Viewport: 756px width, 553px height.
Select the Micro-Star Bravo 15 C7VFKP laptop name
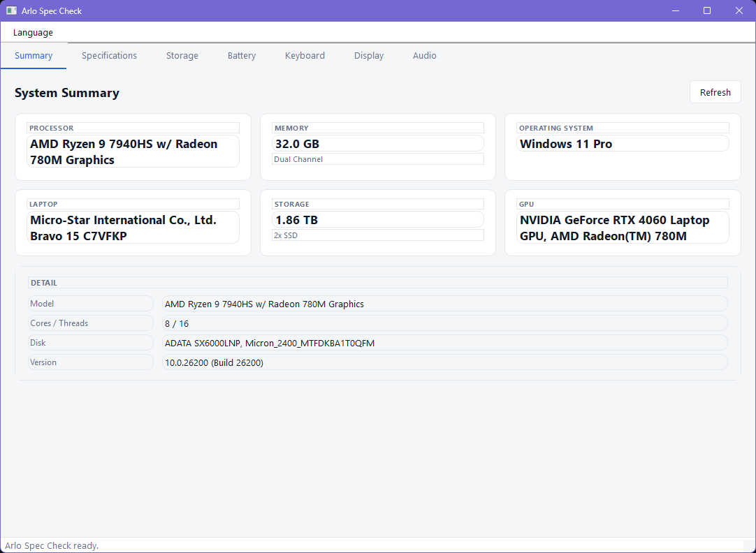(133, 228)
